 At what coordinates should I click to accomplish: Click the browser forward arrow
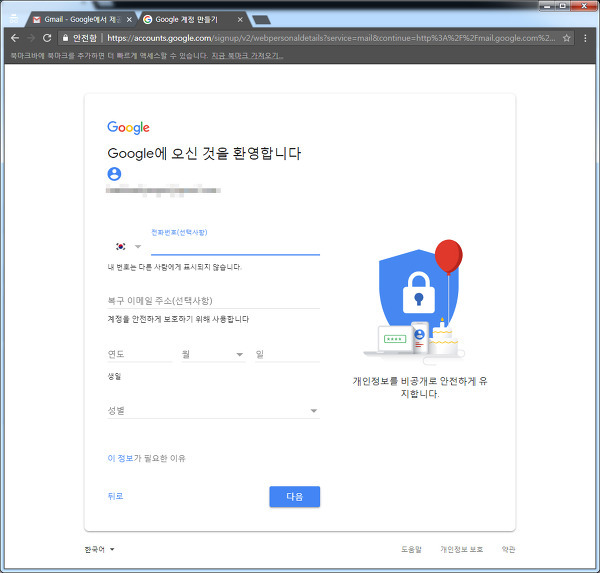[31, 38]
